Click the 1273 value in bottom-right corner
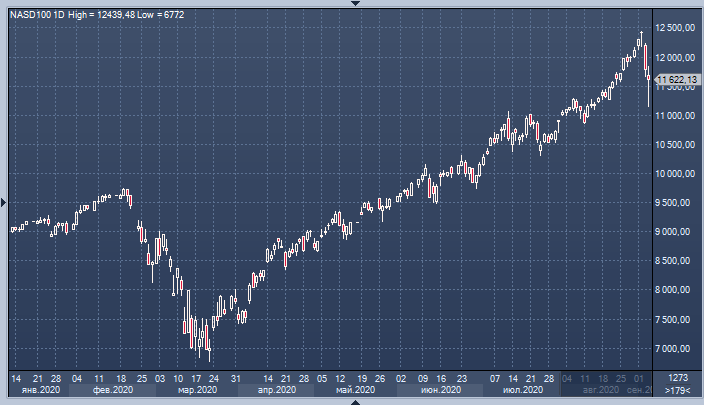Screen dimensions: 704x405 [x=678, y=378]
